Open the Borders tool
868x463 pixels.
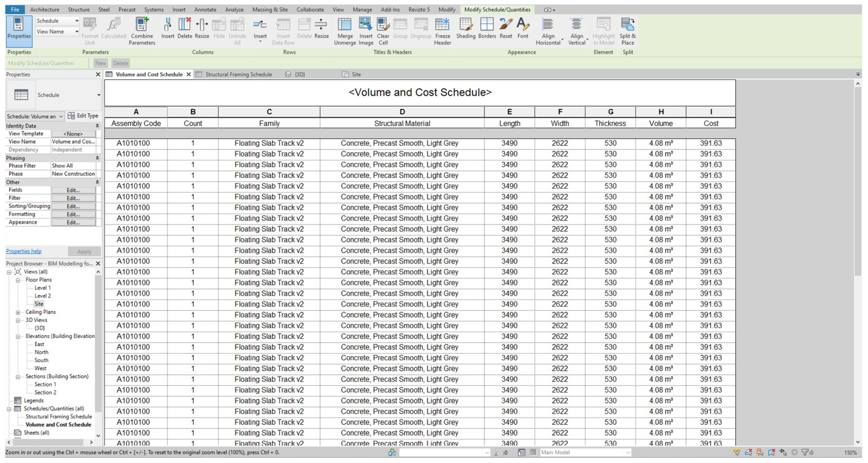[487, 28]
